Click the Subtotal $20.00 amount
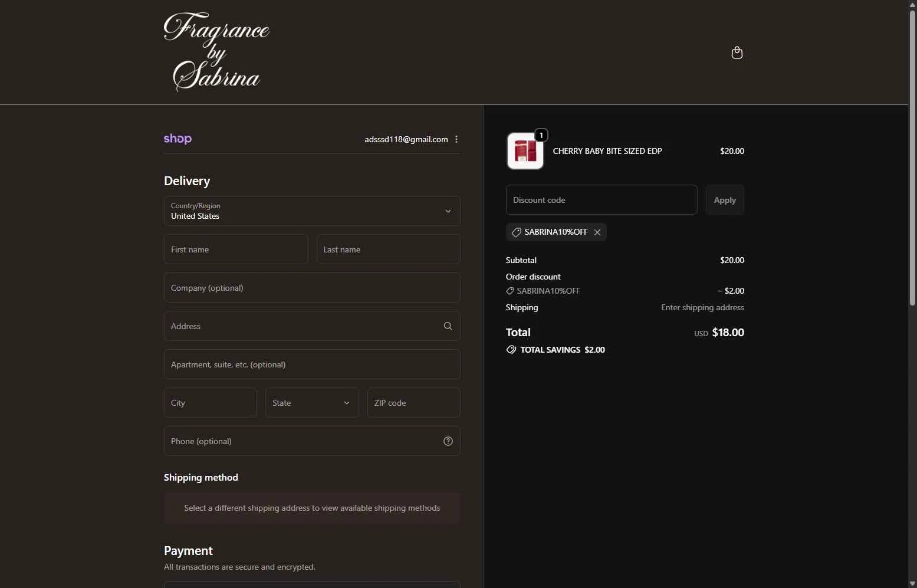This screenshot has height=588, width=917. (732, 260)
